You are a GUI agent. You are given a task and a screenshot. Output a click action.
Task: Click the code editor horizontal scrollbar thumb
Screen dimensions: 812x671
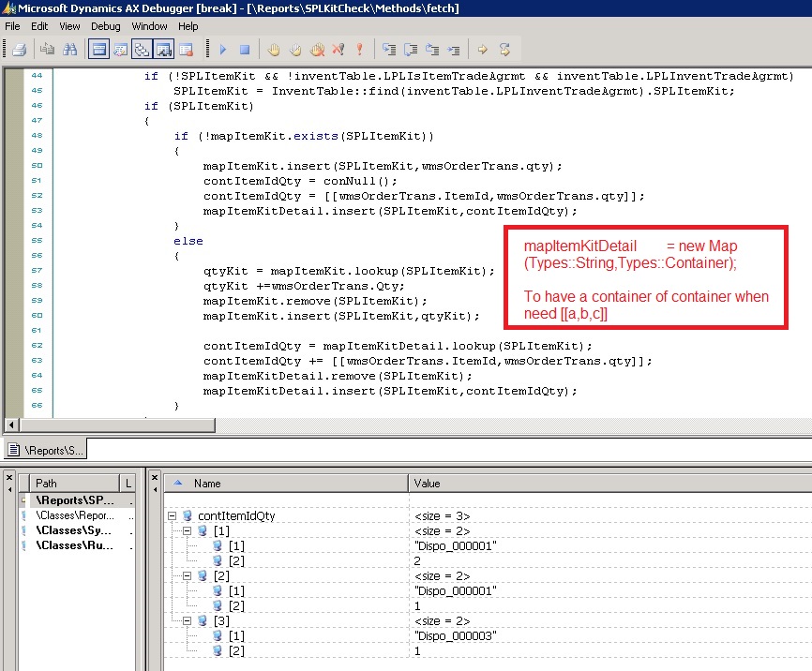[x=117, y=425]
